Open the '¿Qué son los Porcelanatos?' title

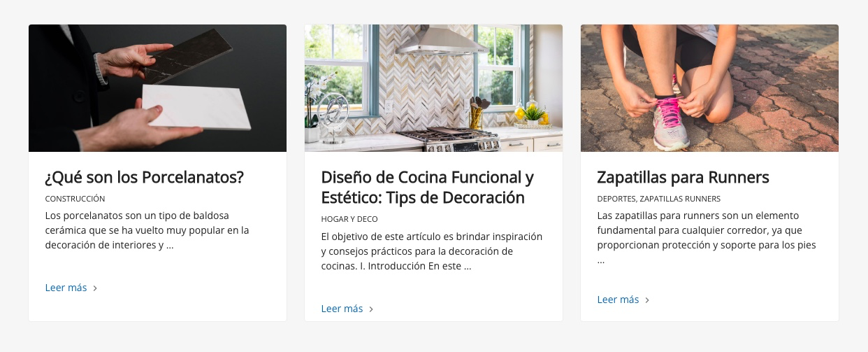(145, 177)
